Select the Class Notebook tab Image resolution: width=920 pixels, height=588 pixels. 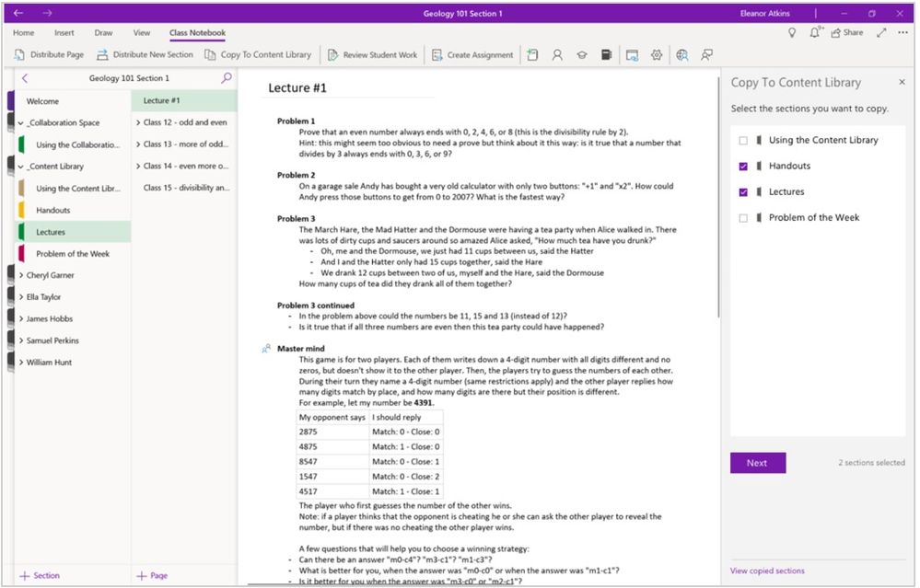pos(197,33)
